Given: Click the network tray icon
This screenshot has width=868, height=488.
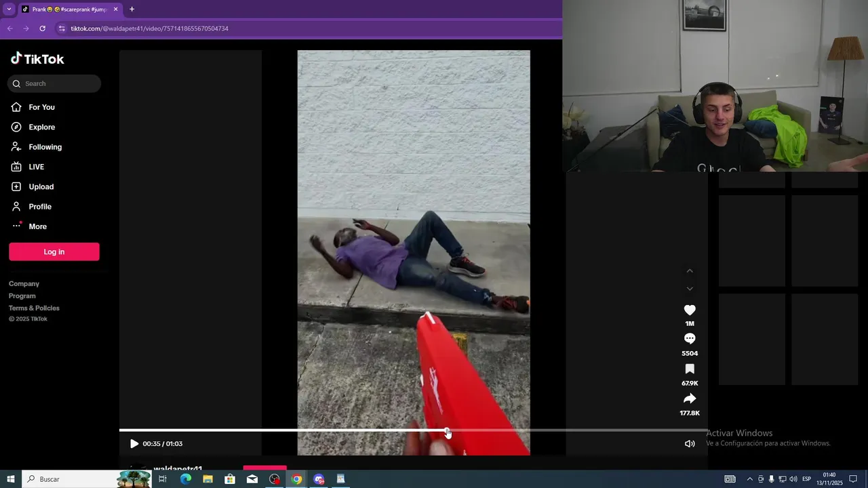Looking at the screenshot, I should [782, 479].
